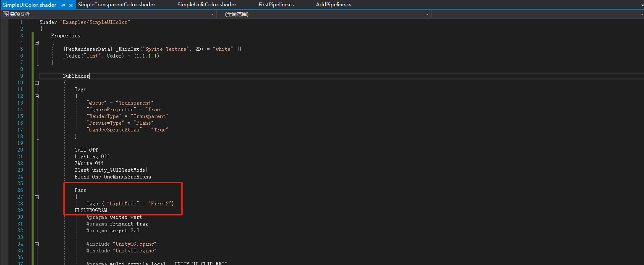The height and width of the screenshot is (265, 644).
Task: Click the file icon beside 杂项文件
Action: 5,13
